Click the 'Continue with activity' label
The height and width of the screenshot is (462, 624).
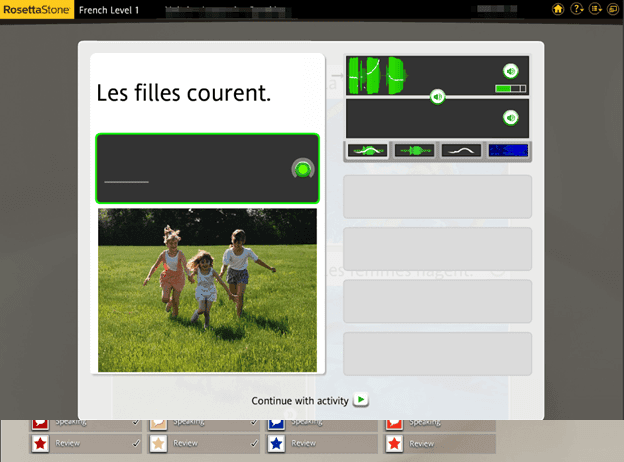pos(300,401)
